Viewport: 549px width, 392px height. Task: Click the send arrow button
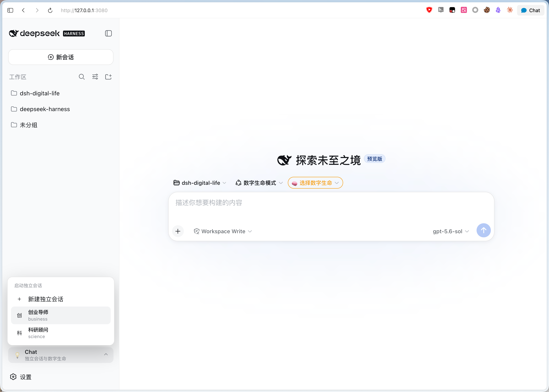[x=484, y=231]
